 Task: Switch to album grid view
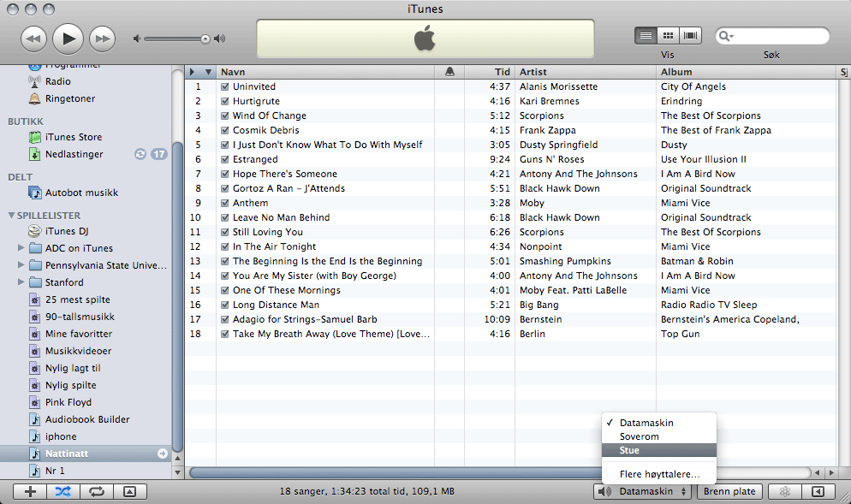click(668, 36)
